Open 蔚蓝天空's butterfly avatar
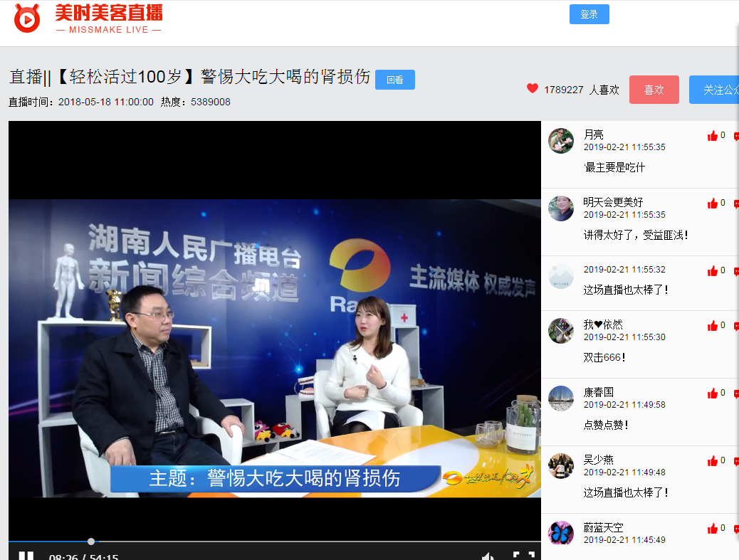This screenshot has height=560, width=739. point(561,534)
